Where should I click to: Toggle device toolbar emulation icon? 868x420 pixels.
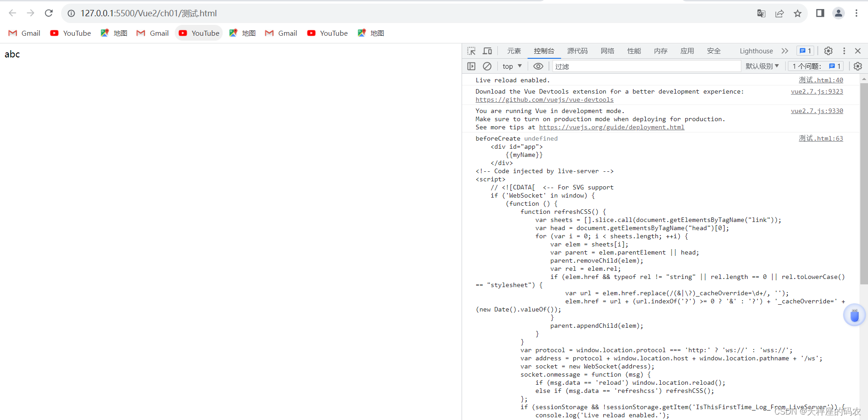tap(487, 51)
